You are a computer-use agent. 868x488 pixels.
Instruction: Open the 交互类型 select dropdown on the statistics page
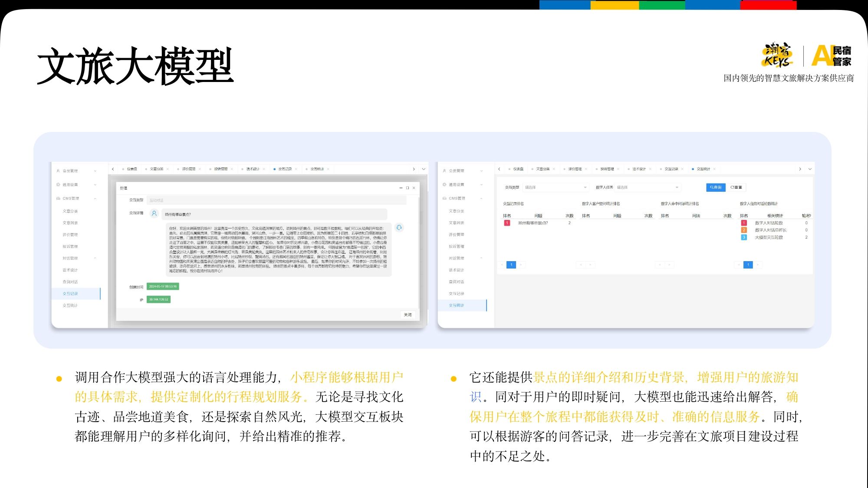tap(556, 187)
